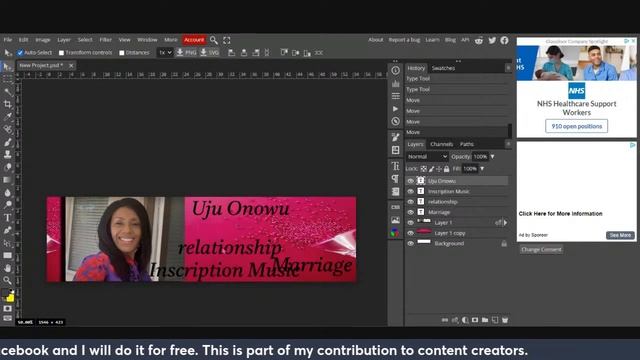Select the Rectangle shape tool
The image size is (640, 360).
point(7,256)
